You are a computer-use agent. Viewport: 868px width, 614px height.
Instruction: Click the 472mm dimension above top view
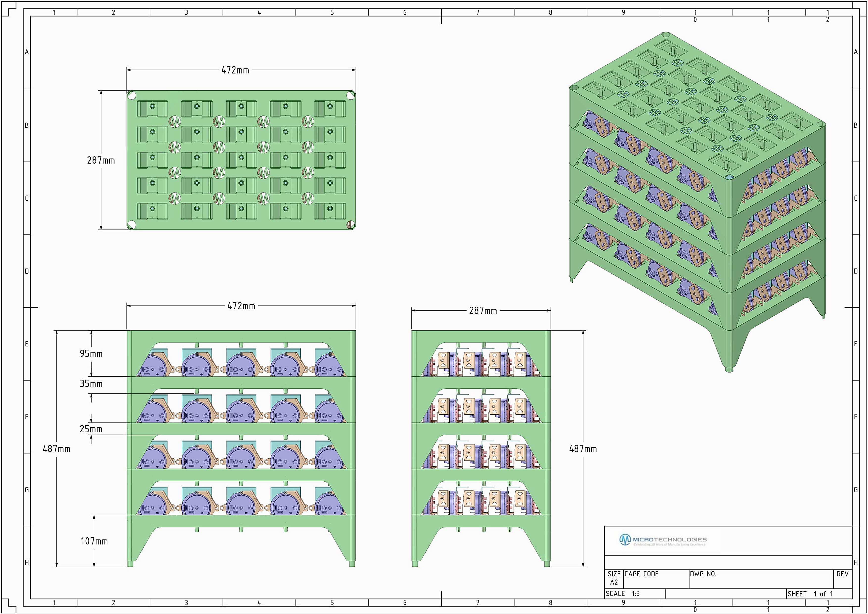pyautogui.click(x=235, y=70)
